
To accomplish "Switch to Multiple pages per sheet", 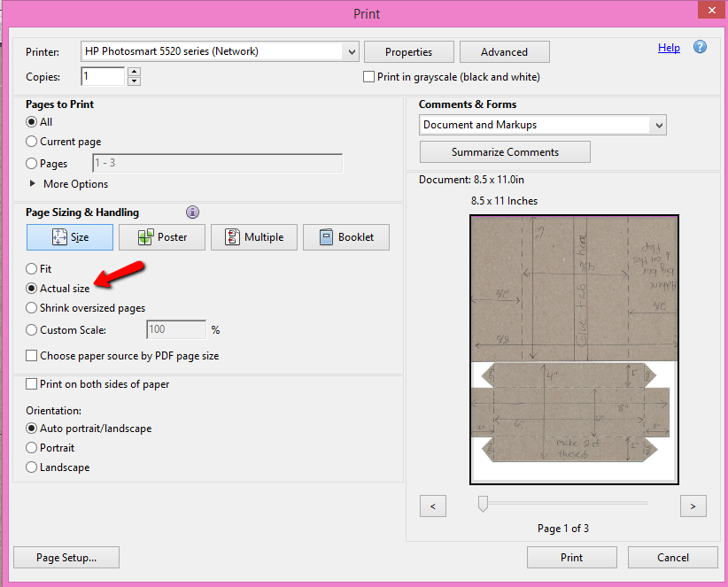I will click(253, 237).
